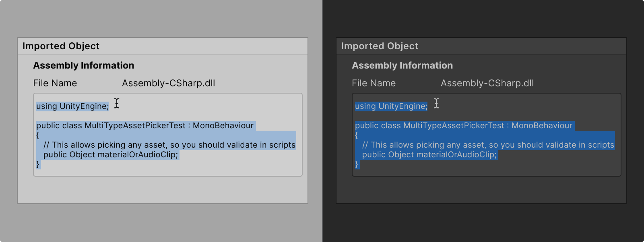Click the opening brace line in dark panel
This screenshot has height=242, width=644.
(x=357, y=135)
